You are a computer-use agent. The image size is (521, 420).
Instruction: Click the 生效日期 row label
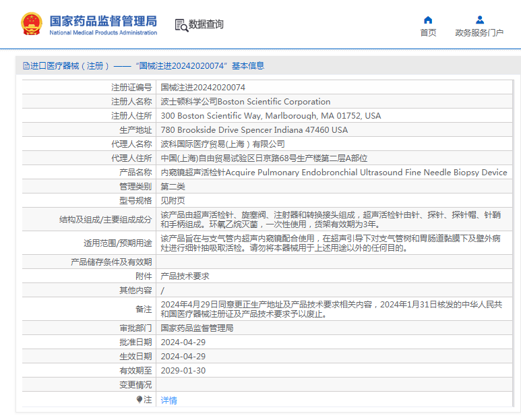[135, 357]
